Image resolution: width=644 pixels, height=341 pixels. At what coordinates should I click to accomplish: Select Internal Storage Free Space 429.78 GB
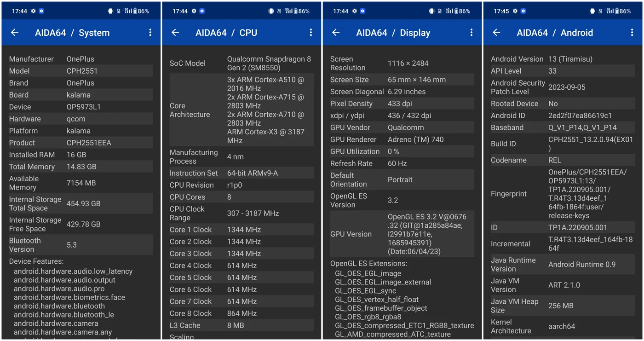[83, 224]
